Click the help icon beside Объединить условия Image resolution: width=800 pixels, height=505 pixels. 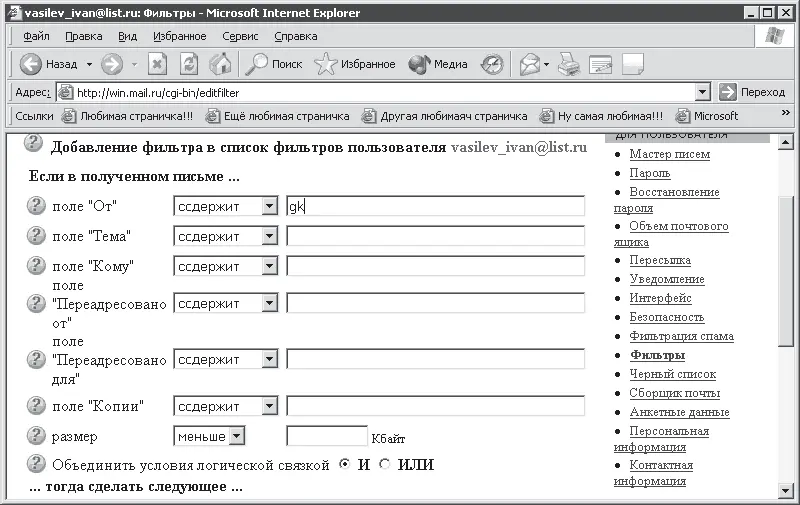tap(36, 464)
